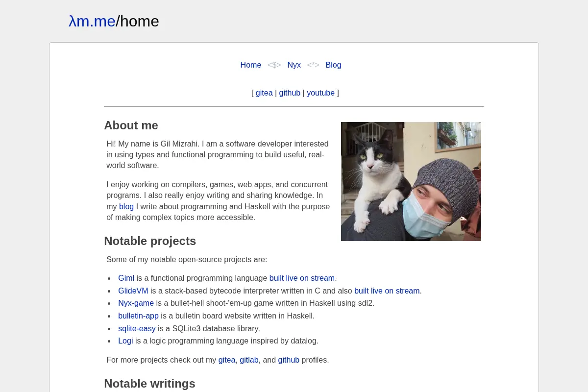Visit the gitlab profile link

(249, 360)
